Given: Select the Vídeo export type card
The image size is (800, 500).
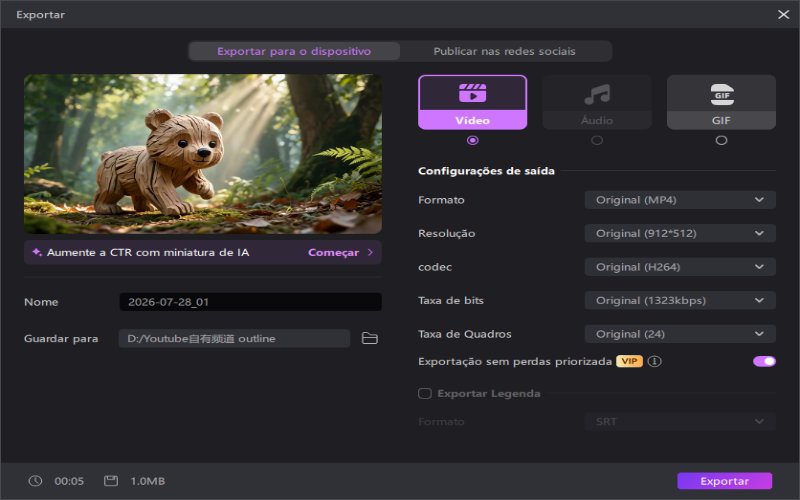Looking at the screenshot, I should coord(472,102).
